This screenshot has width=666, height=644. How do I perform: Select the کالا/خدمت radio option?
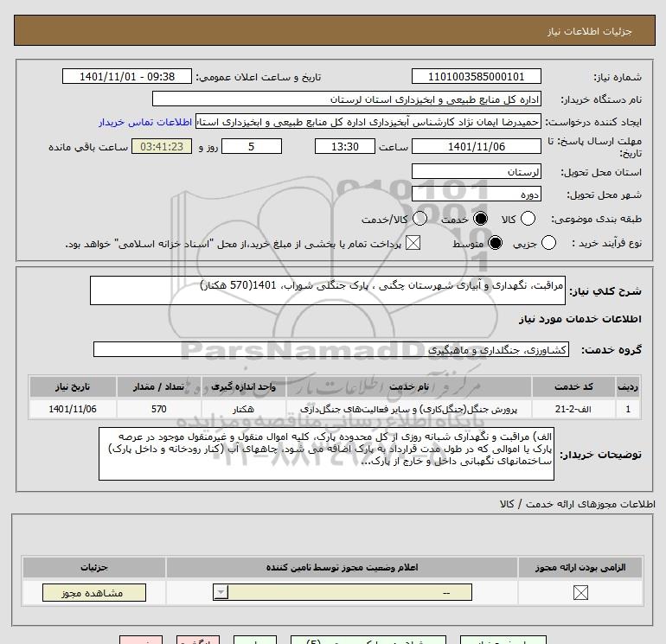pos(419,219)
